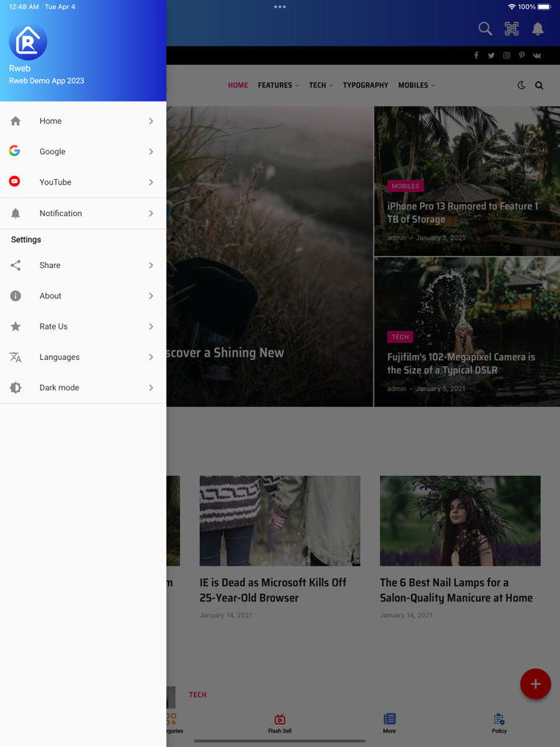Click the TECH section heading at bottom

coord(198,694)
